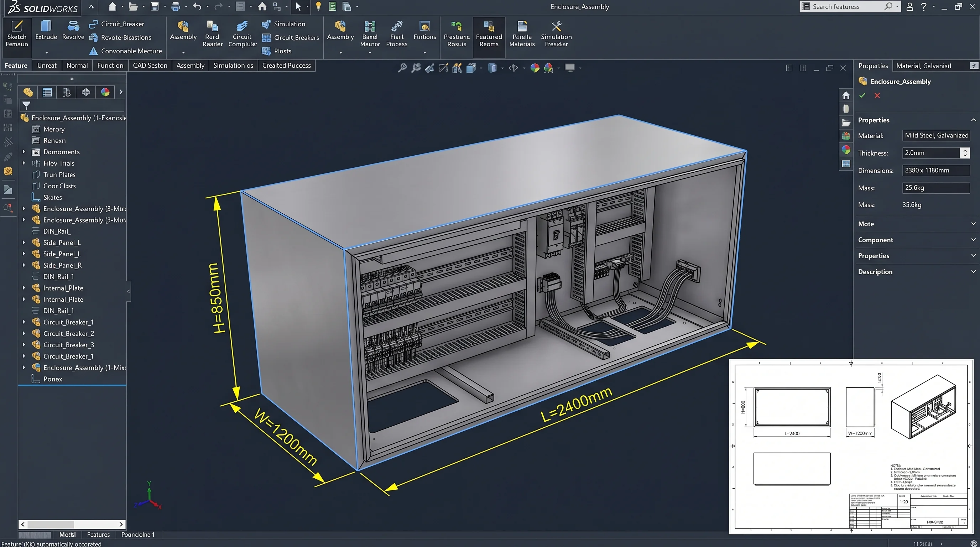Click the user account icon
This screenshot has height=547, width=980.
coord(909,6)
